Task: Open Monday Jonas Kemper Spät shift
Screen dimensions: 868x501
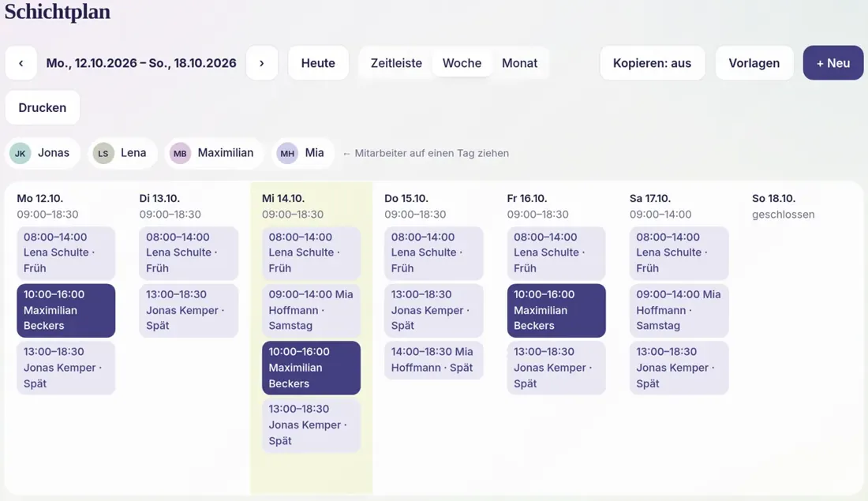Action: (x=65, y=368)
